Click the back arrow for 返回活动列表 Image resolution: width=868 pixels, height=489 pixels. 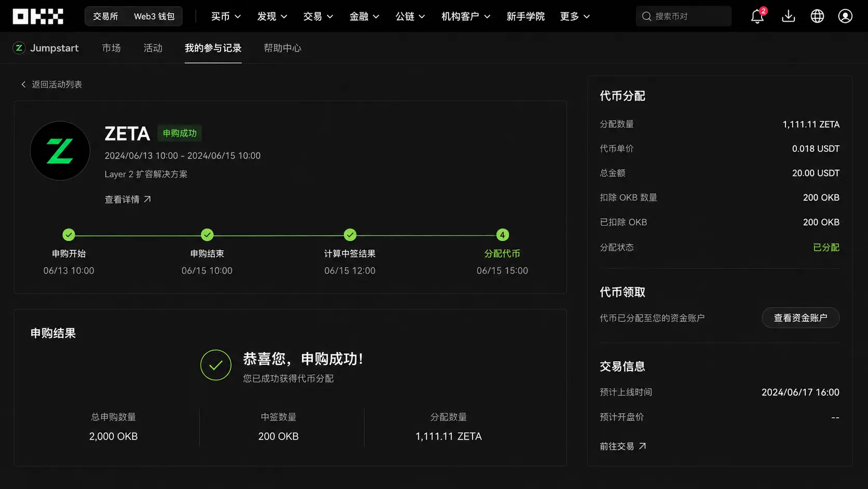click(x=23, y=84)
